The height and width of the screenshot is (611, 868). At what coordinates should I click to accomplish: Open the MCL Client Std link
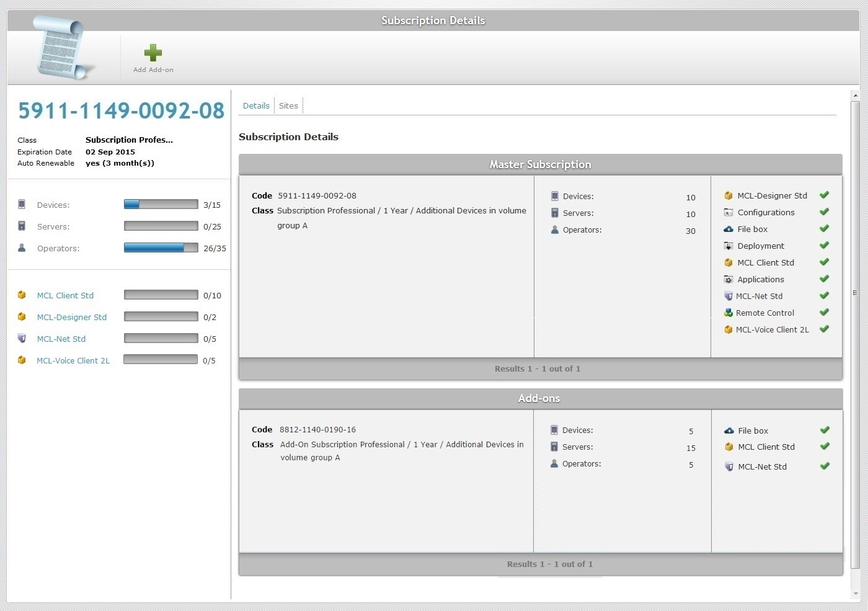(65, 295)
